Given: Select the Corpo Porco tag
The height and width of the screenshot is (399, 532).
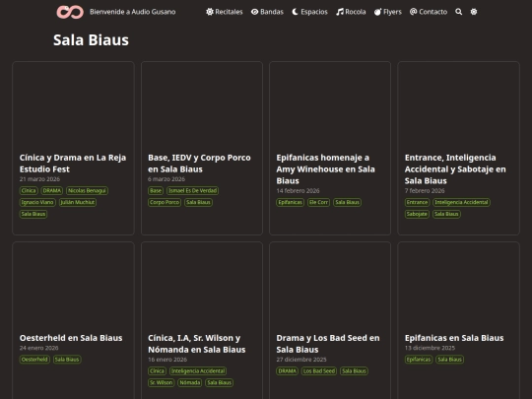Looking at the screenshot, I should point(165,202).
